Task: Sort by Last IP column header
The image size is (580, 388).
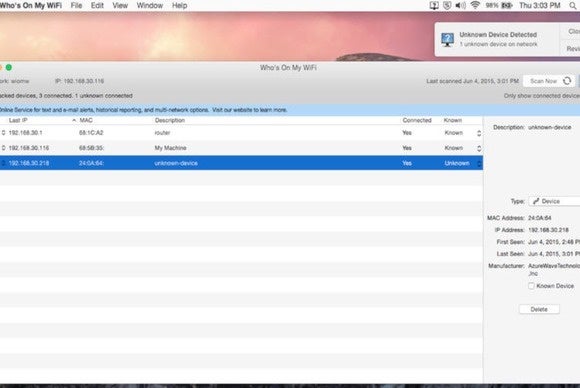Action: [x=18, y=121]
